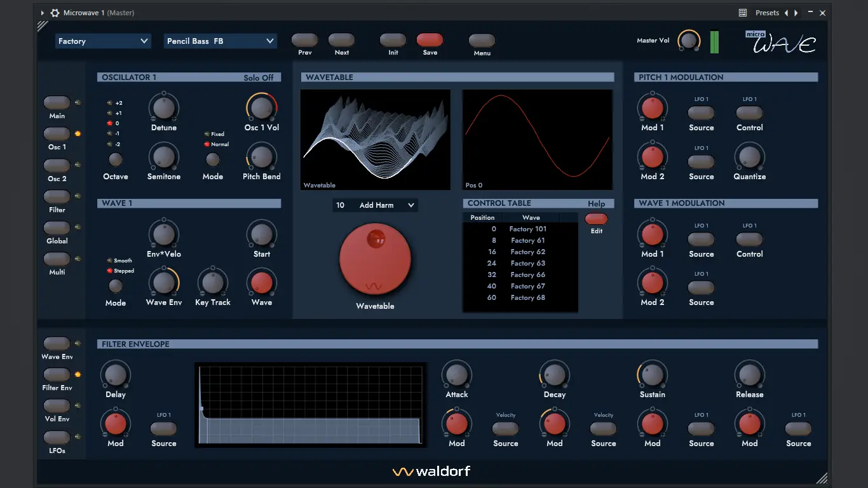Select the +2 octave LED
This screenshot has width=868, height=488.
(109, 103)
